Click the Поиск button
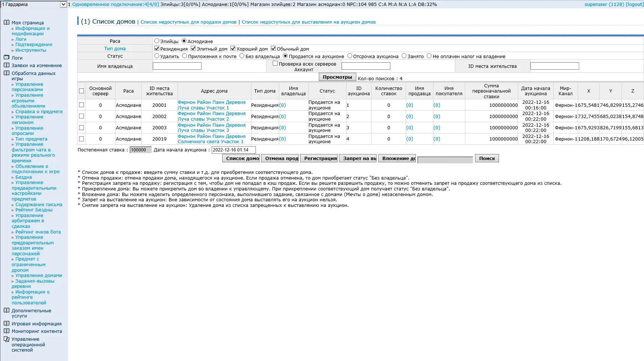 point(487,158)
